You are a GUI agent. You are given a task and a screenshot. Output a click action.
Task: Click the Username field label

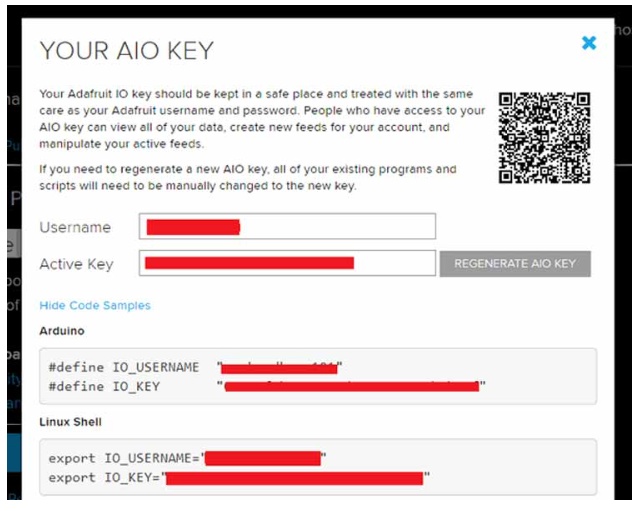click(x=75, y=227)
